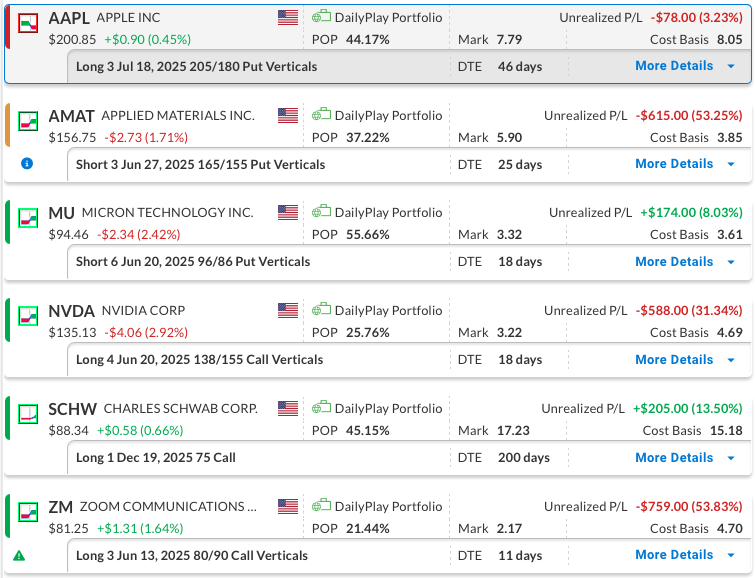
Task: Select the MU ticker symbol
Action: (x=62, y=213)
